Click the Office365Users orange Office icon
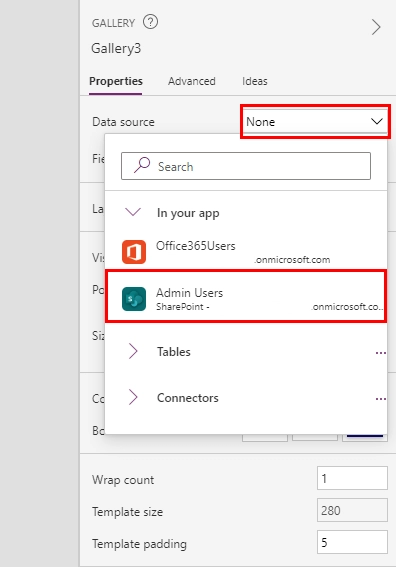 (134, 252)
